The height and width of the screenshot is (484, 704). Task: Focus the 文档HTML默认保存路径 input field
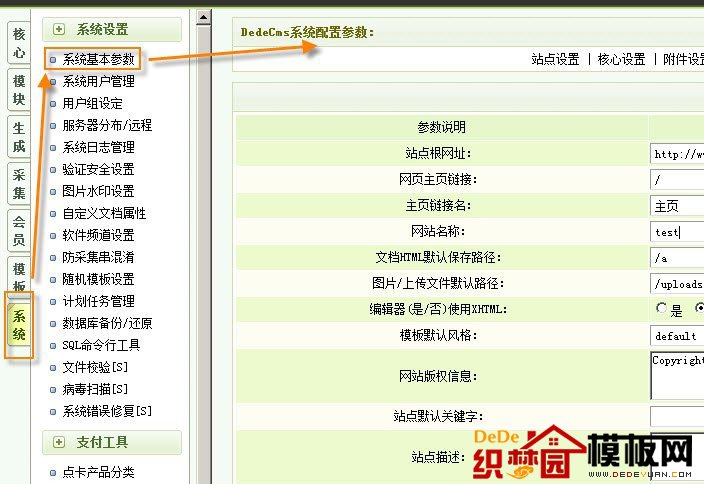pos(677,258)
